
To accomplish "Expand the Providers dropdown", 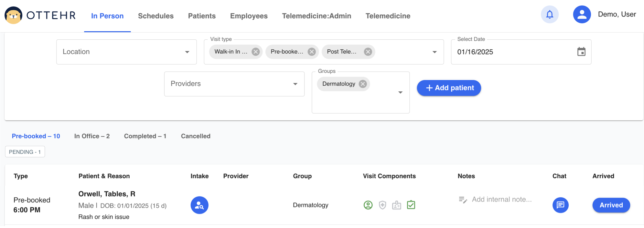I will (x=295, y=84).
